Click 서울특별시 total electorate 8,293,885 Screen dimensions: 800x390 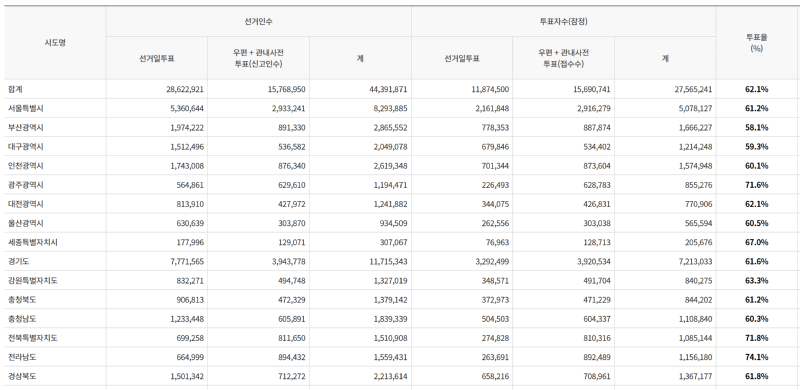pyautogui.click(x=390, y=108)
